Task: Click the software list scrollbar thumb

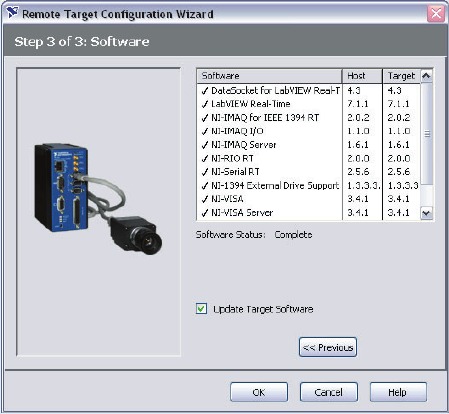Action: [427, 134]
